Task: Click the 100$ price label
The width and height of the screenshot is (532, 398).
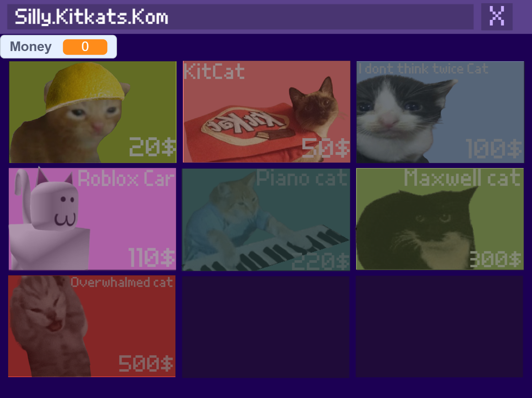Action: coord(494,148)
